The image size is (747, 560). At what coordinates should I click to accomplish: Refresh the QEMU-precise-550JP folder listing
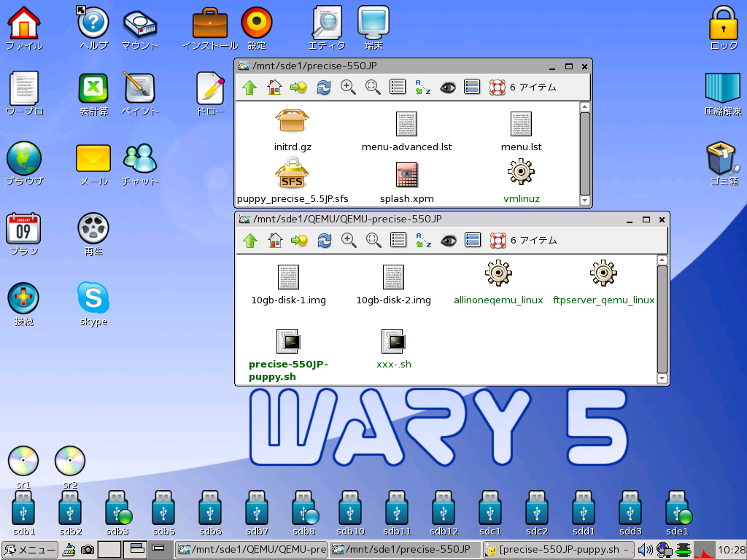click(x=325, y=241)
